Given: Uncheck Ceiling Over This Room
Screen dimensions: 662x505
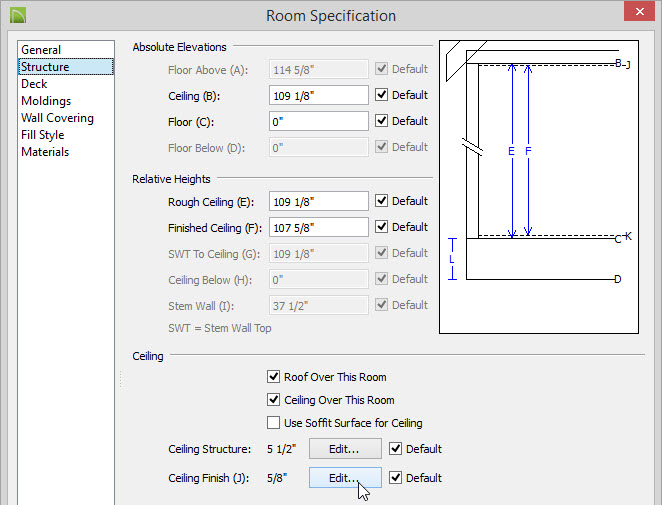Looking at the screenshot, I should 273,399.
